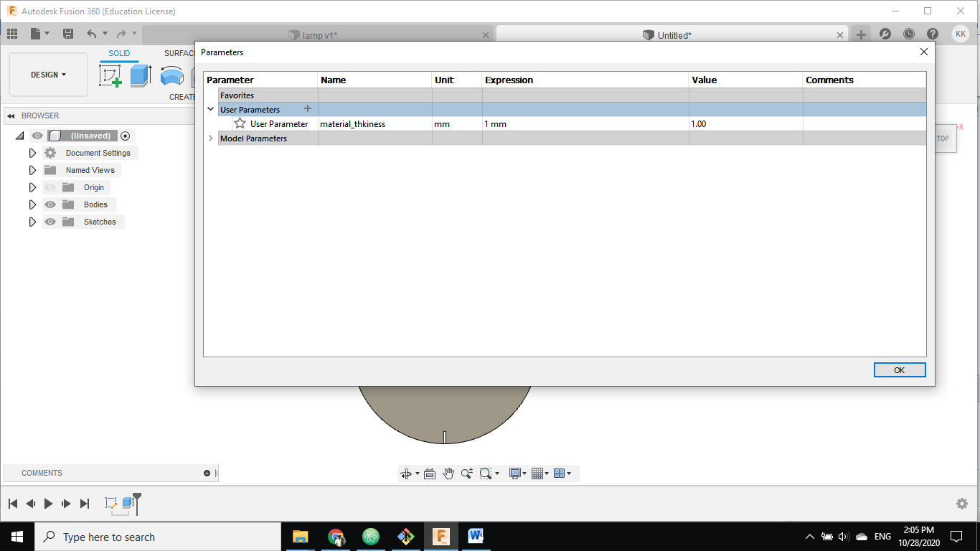Image resolution: width=980 pixels, height=551 pixels.
Task: Collapse the User Parameters group
Action: tap(211, 109)
